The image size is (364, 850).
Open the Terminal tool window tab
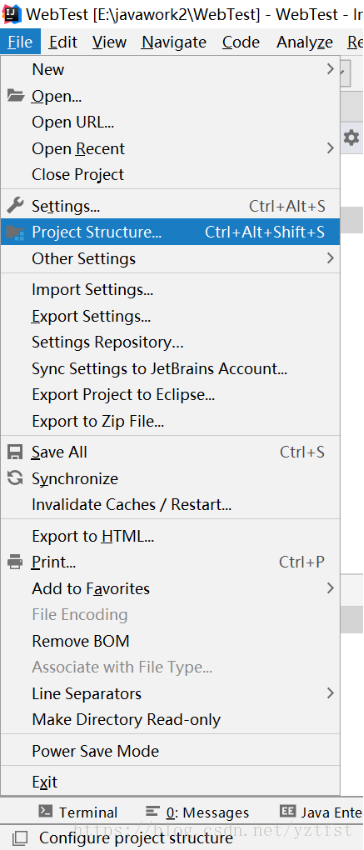(79, 812)
